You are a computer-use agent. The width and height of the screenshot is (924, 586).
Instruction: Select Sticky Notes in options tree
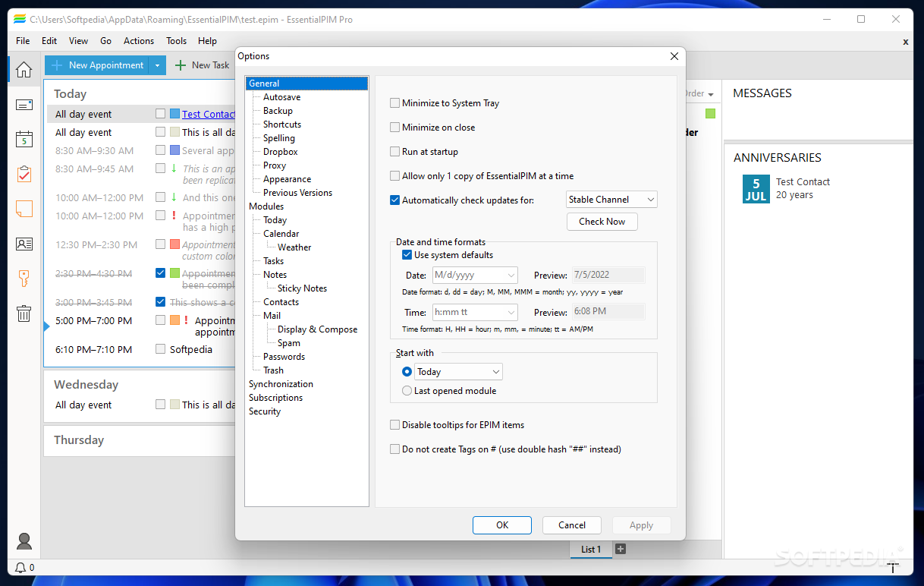click(302, 288)
